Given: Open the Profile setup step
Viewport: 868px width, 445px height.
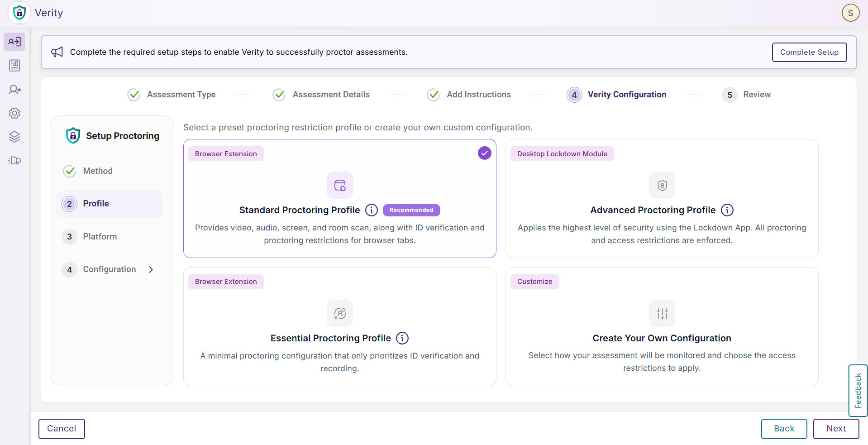Looking at the screenshot, I should point(110,204).
